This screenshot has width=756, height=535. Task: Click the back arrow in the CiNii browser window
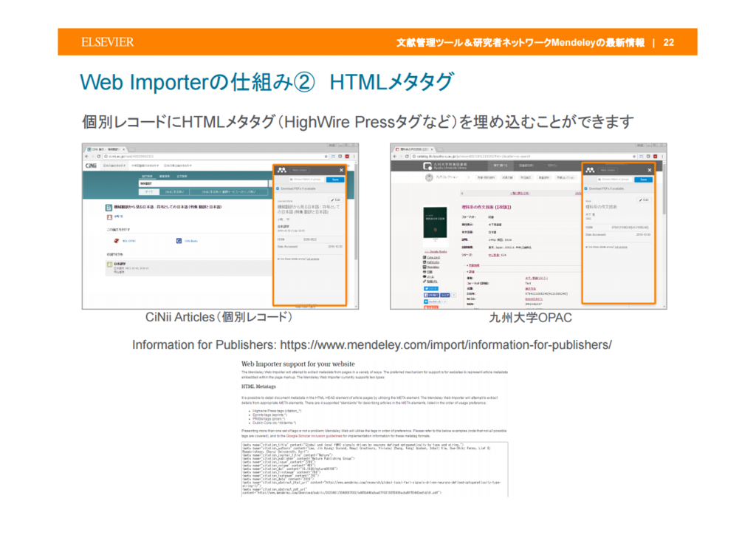coord(87,157)
